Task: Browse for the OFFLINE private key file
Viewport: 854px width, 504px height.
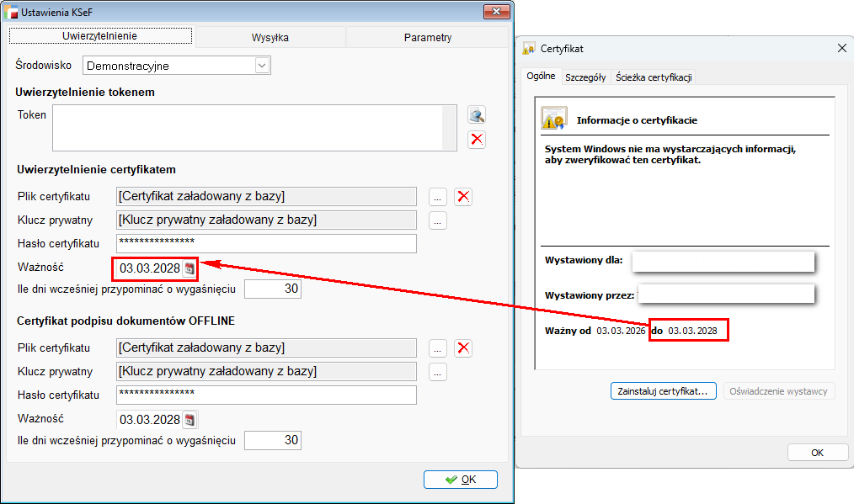Action: point(437,372)
